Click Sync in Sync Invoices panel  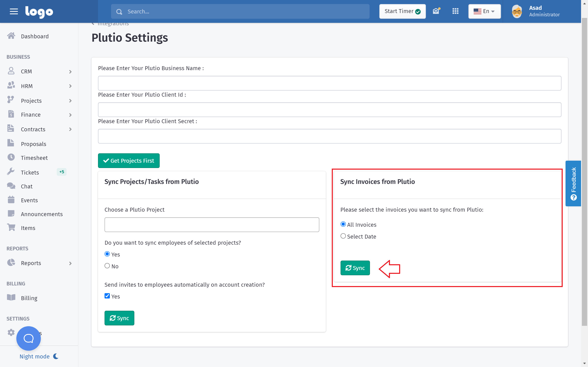355,268
